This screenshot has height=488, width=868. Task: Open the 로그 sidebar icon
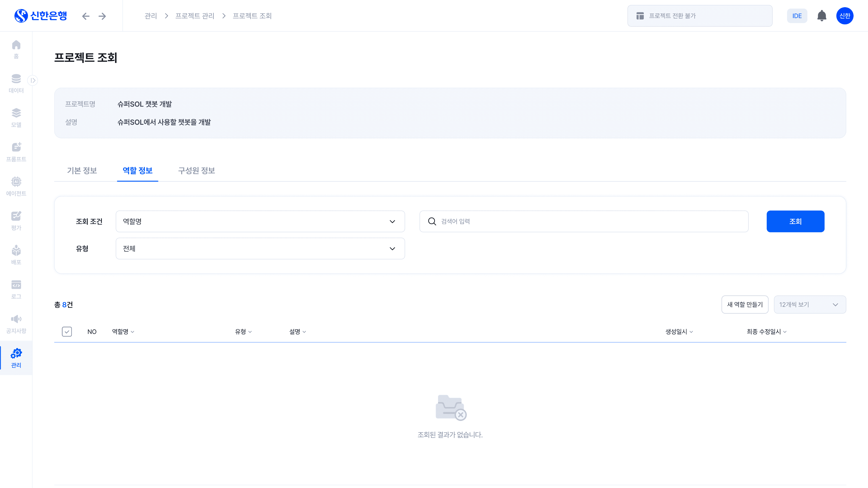(x=16, y=289)
